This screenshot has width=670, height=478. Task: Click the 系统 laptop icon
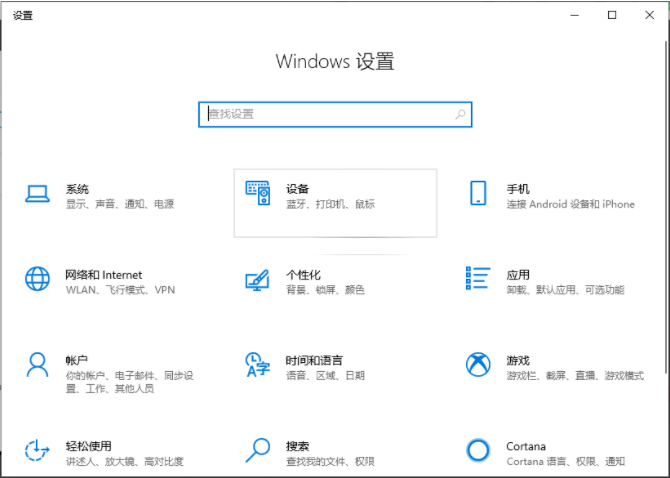[x=37, y=195]
